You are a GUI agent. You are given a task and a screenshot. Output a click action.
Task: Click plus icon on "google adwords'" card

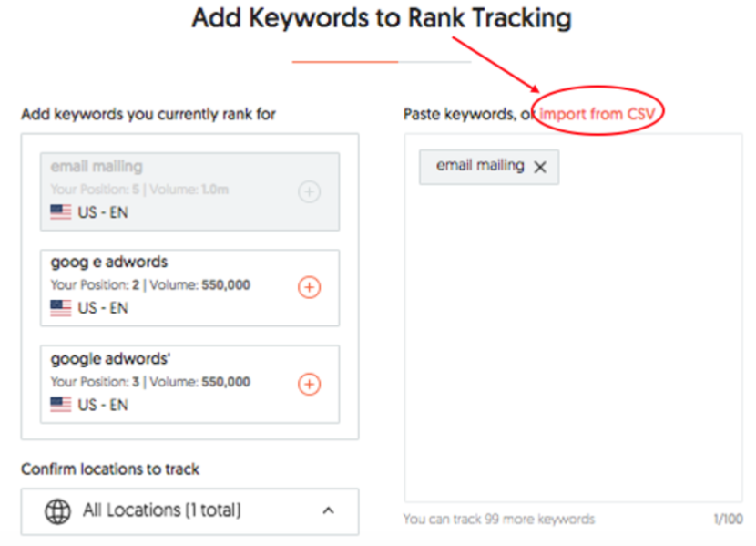click(310, 384)
